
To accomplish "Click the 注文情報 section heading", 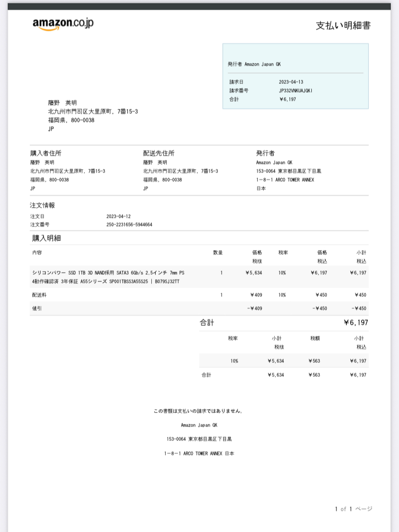I will (42, 205).
